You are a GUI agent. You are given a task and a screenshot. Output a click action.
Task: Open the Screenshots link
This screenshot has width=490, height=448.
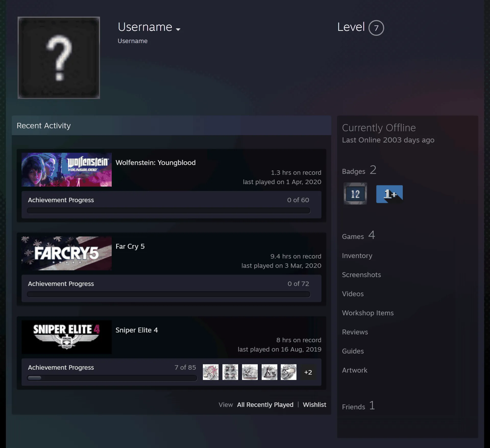tap(361, 275)
